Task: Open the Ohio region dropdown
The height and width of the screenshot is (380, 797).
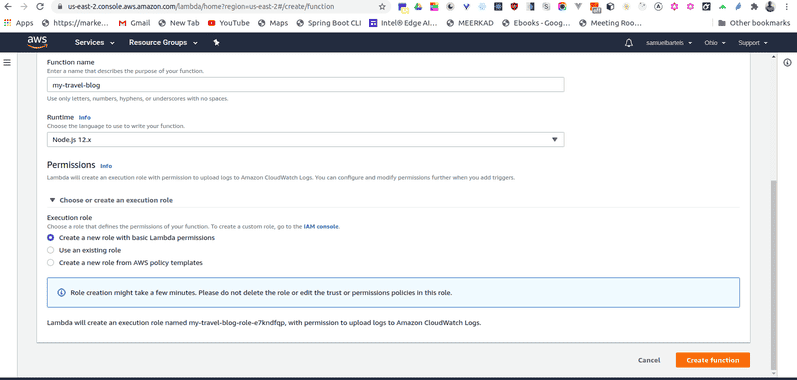Action: pos(715,43)
